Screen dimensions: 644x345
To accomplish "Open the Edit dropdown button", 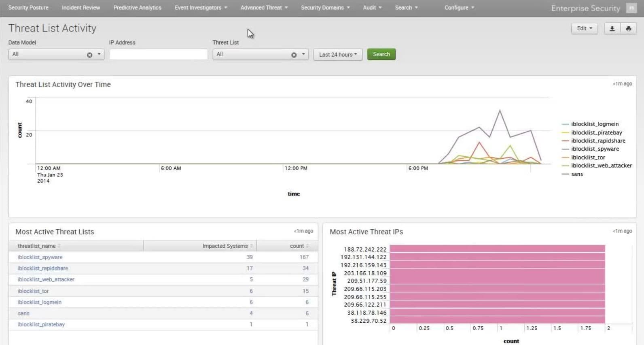I will (585, 28).
